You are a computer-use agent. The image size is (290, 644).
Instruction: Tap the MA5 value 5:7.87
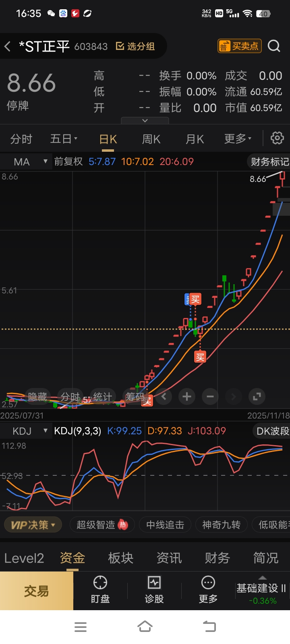pyautogui.click(x=102, y=162)
